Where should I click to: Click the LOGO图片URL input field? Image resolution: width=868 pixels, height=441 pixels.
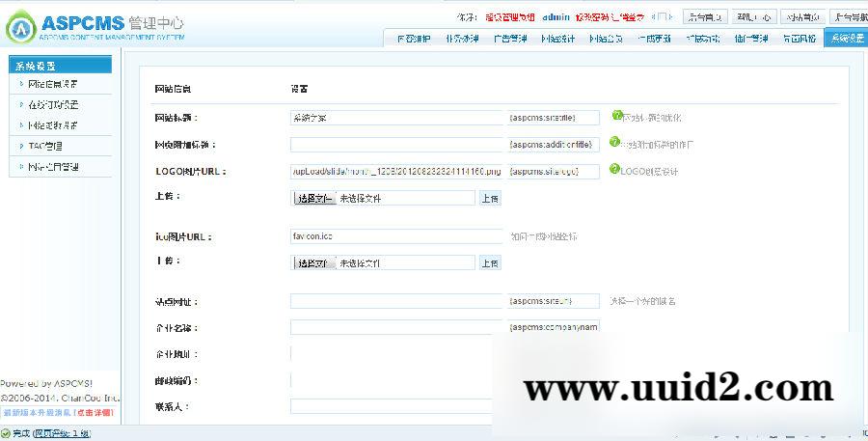(x=396, y=171)
